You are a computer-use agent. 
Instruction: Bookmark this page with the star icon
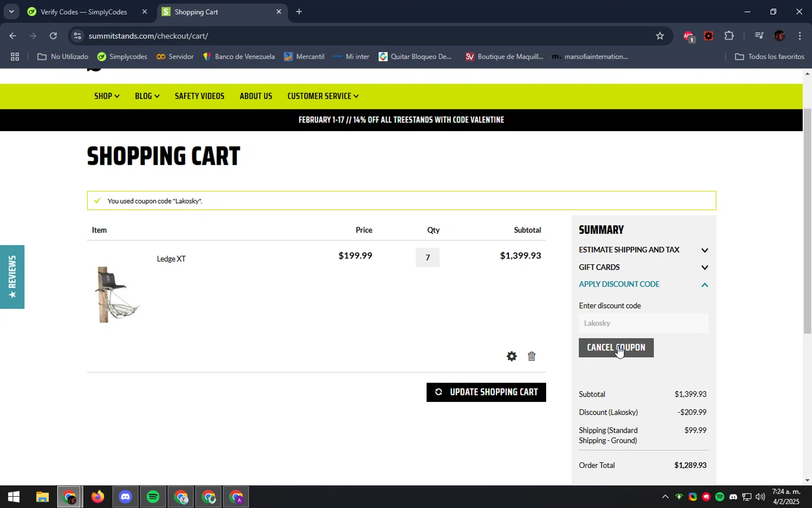660,36
